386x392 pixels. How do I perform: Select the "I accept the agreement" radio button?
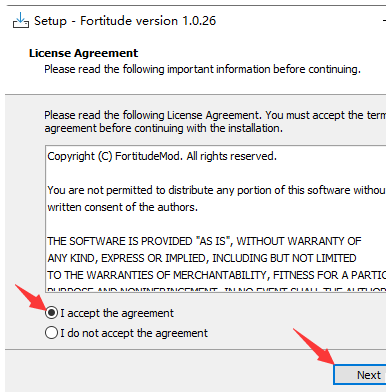[x=51, y=313]
